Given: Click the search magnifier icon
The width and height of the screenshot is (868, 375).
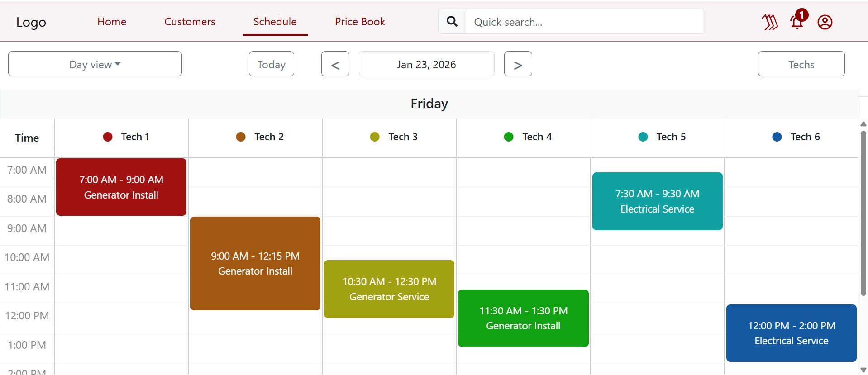Looking at the screenshot, I should pos(452,21).
